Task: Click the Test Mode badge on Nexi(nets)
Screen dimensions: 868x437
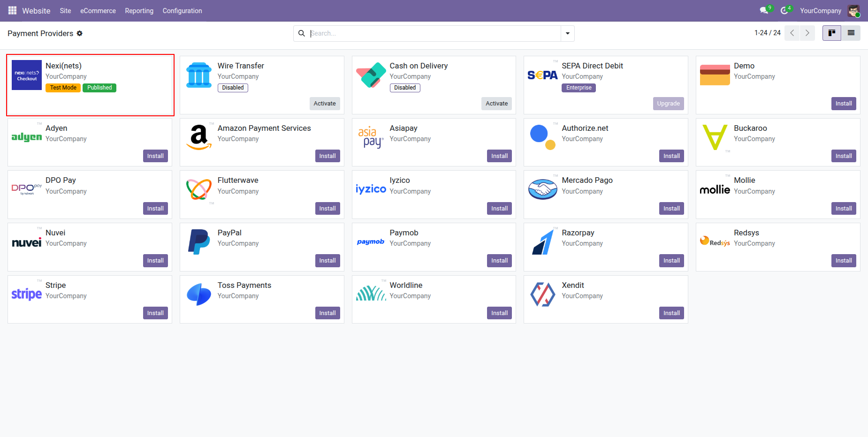Action: (63, 88)
